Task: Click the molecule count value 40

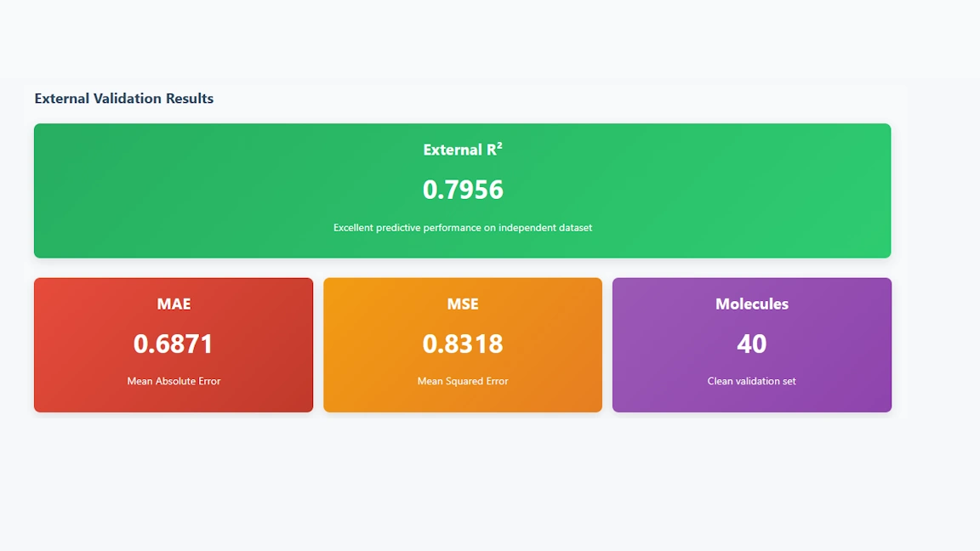Action: point(752,344)
